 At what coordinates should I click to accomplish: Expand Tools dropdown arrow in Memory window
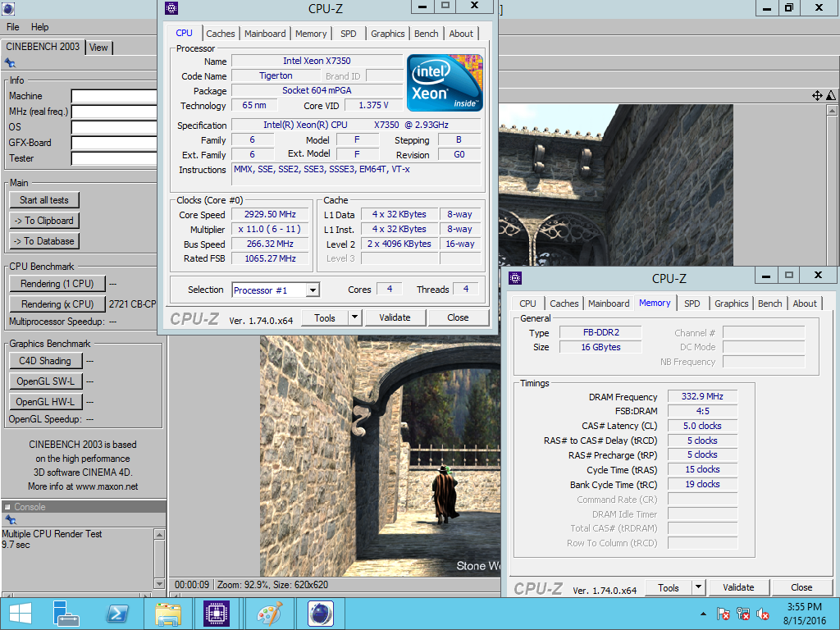[699, 587]
